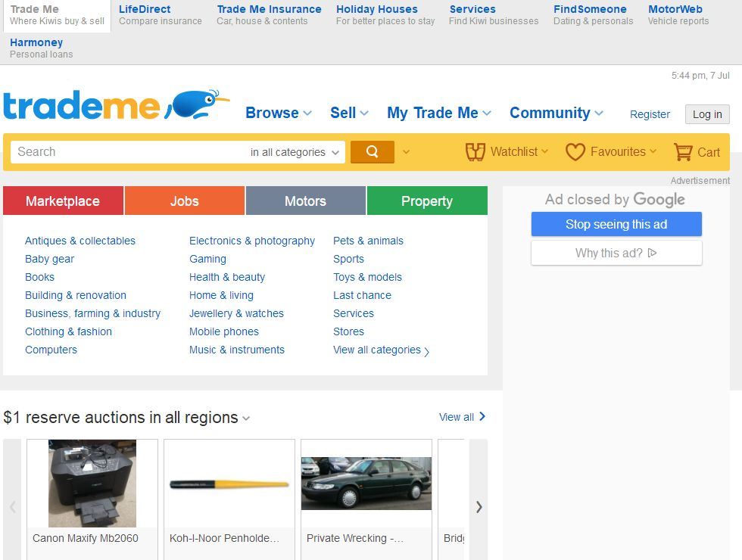
Task: Click the Cart shopping trolley icon
Action: 683,152
